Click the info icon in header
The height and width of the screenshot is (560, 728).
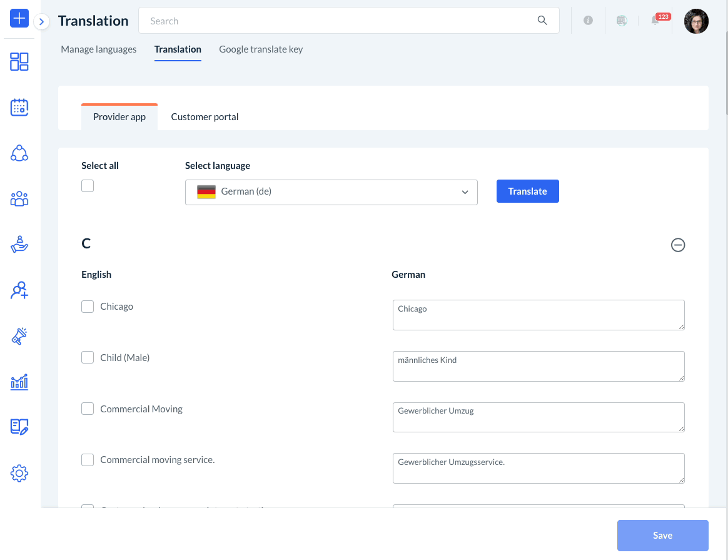(x=588, y=21)
